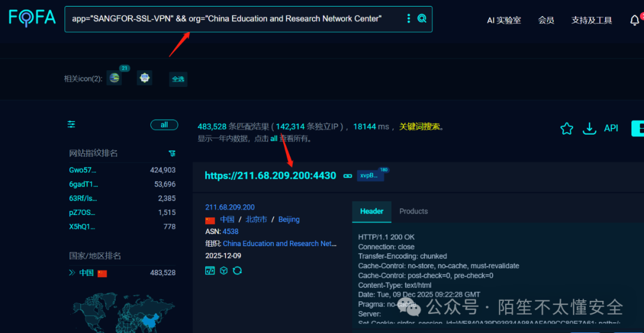
Task: Click the Beijing city link
Action: pyautogui.click(x=289, y=219)
